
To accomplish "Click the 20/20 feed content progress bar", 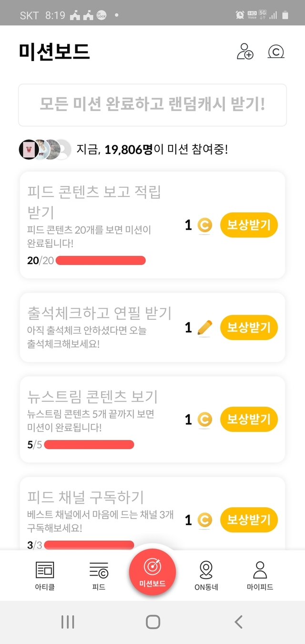I will 101,260.
